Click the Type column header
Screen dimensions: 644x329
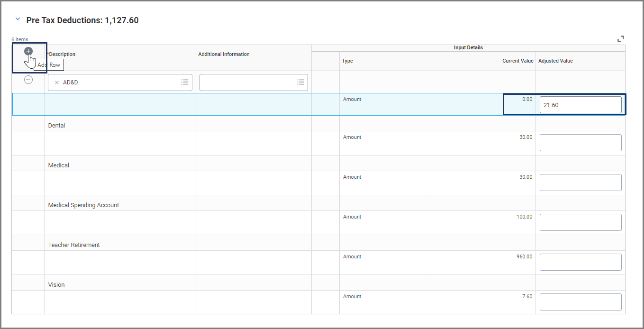[347, 61]
